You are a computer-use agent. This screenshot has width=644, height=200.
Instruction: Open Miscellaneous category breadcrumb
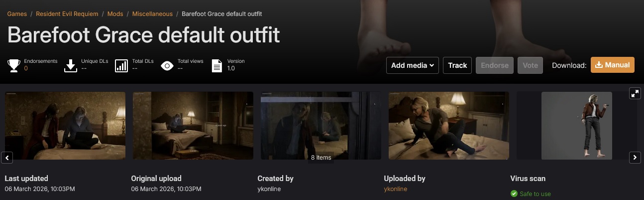coord(152,14)
